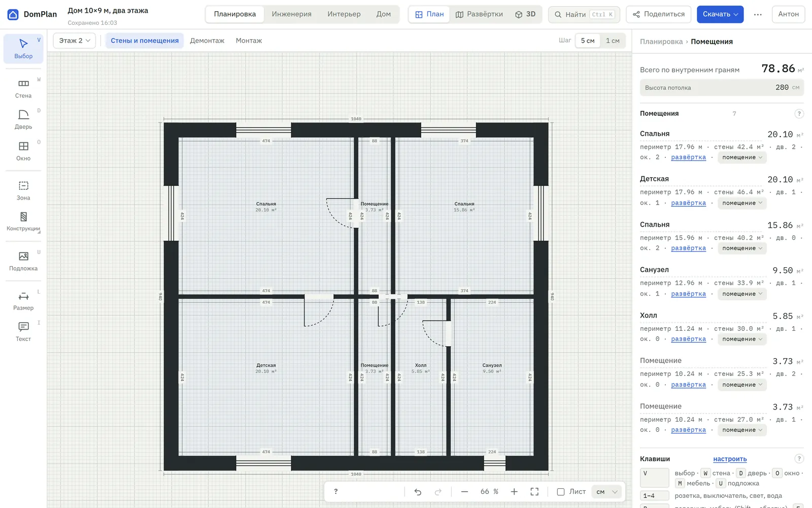
Task: Click the Поделиться share button
Action: pyautogui.click(x=659, y=14)
